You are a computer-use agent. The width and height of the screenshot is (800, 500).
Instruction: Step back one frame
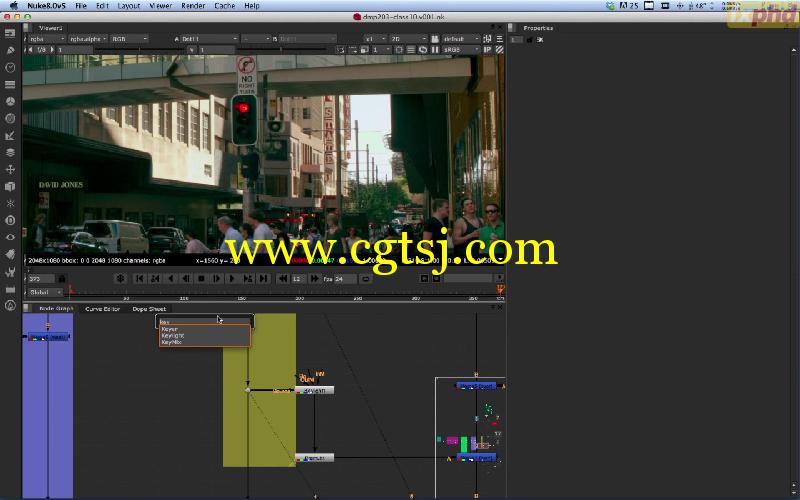coord(186,279)
